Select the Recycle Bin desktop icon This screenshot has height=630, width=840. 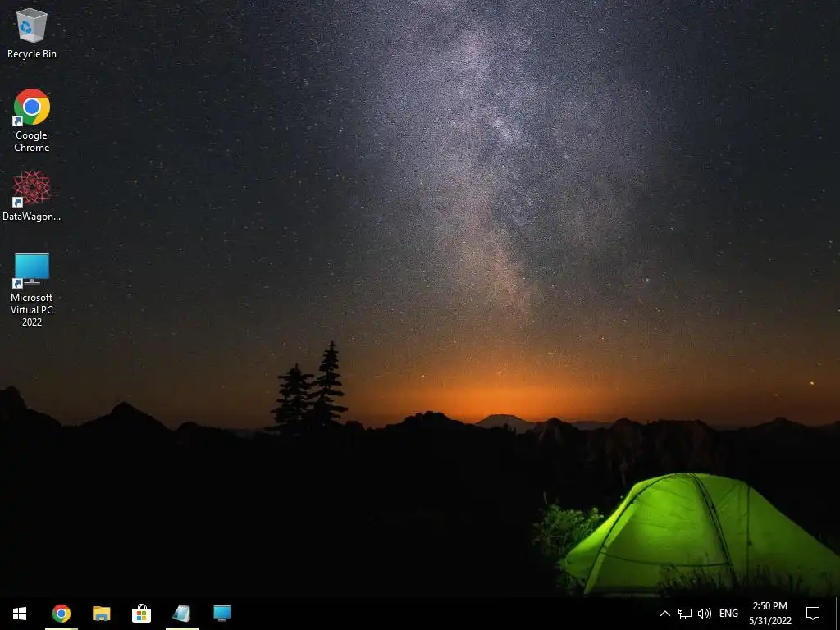[x=32, y=33]
